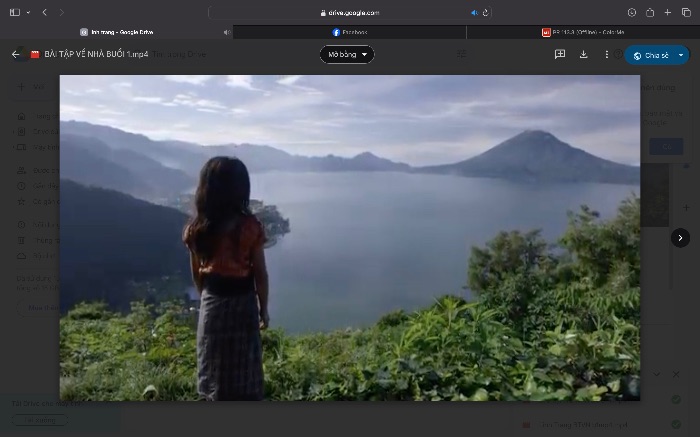Click the dimmed Tải xuống button at the bottom left
Viewport: 700px width, 437px height.
coord(40,420)
